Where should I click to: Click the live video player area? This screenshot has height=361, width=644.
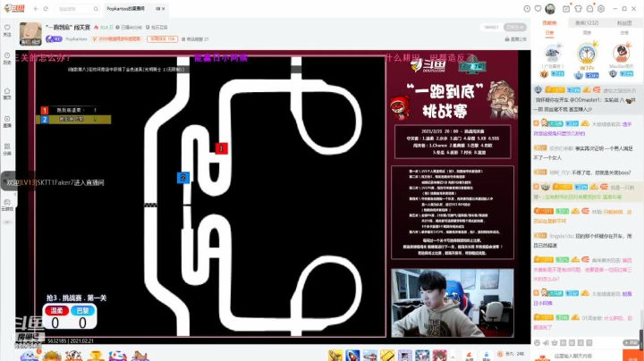coord(273,197)
